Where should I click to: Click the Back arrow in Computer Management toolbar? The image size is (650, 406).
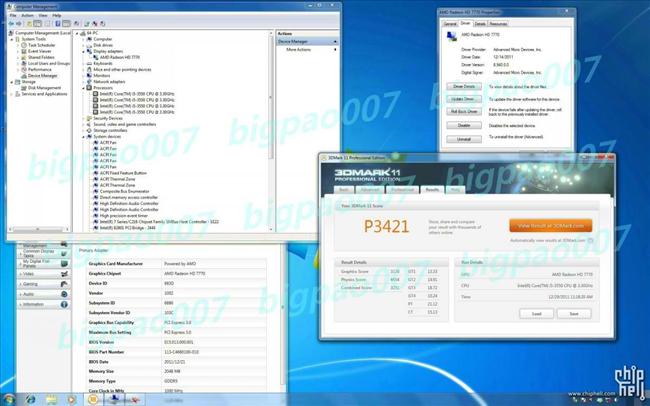pyautogui.click(x=11, y=24)
